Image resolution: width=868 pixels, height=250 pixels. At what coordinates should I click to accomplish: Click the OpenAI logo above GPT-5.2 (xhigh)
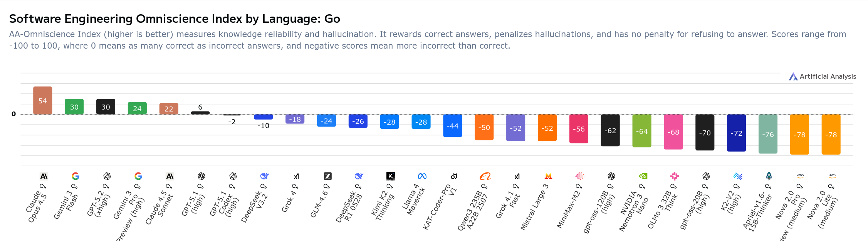click(x=107, y=176)
